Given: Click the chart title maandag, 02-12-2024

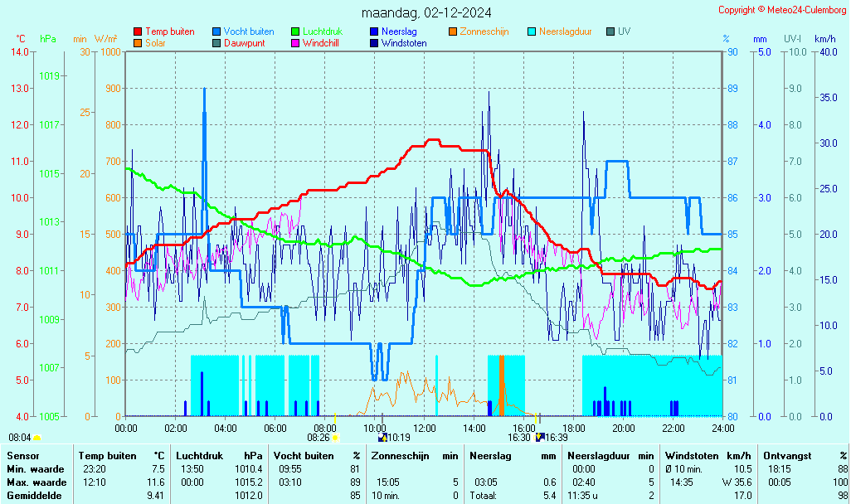Looking at the screenshot, I should tap(426, 12).
